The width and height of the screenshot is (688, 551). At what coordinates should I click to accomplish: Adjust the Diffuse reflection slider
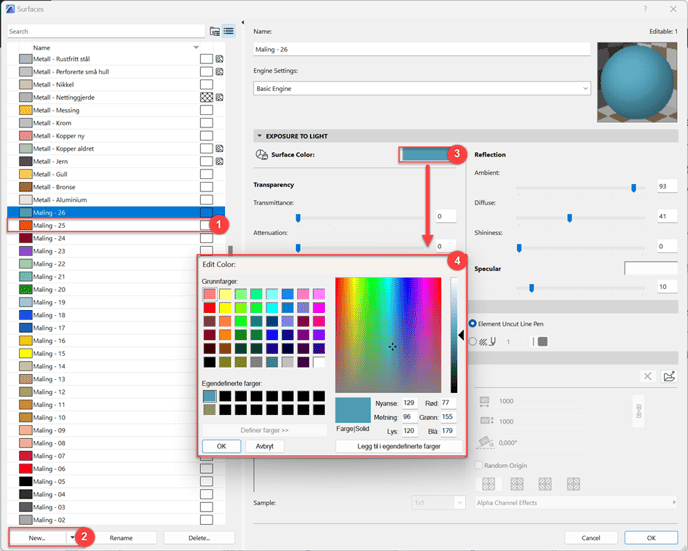pyautogui.click(x=570, y=218)
